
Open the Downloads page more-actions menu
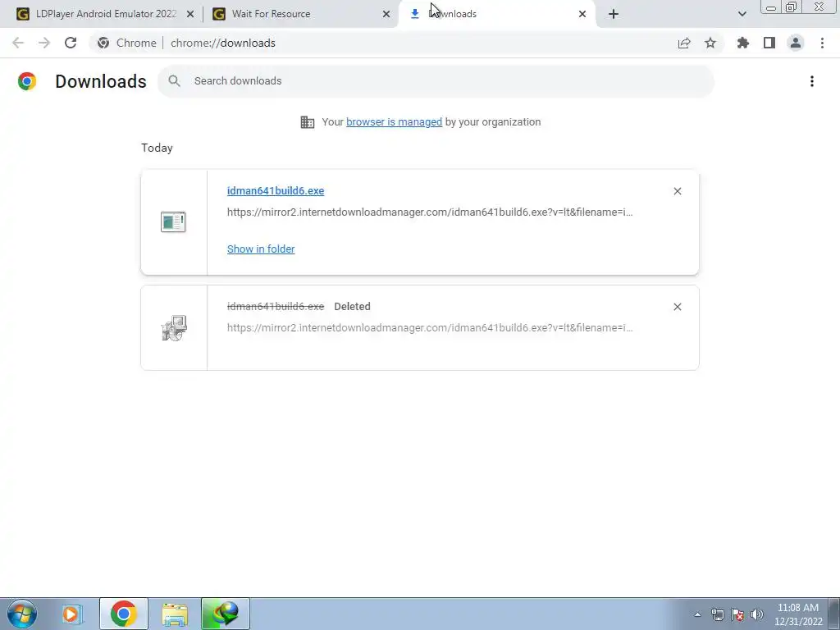pyautogui.click(x=812, y=81)
